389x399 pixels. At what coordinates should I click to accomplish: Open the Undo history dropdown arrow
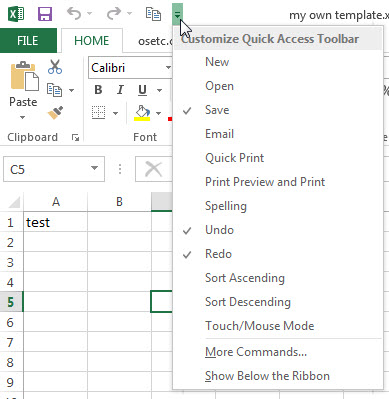click(89, 14)
